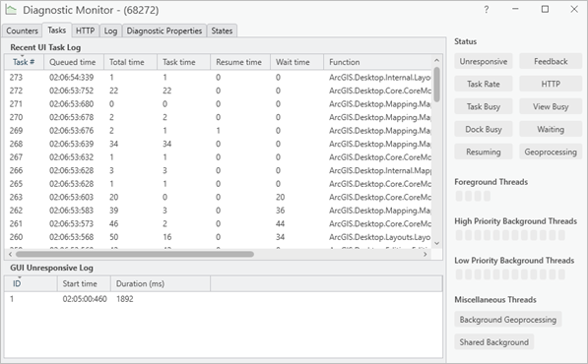Image resolution: width=588 pixels, height=364 pixels.
Task: Click the Geoprocessing status indicator
Action: click(x=551, y=152)
